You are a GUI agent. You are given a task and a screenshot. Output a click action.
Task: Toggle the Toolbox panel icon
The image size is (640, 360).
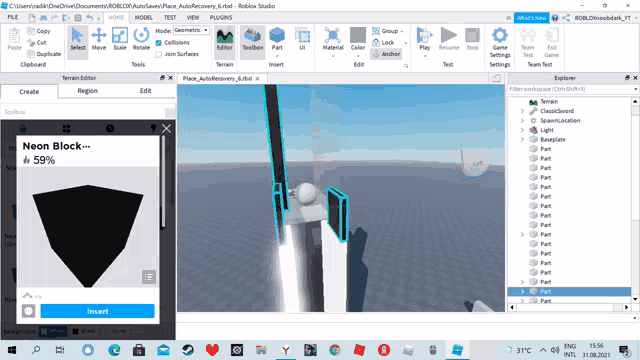click(x=253, y=39)
